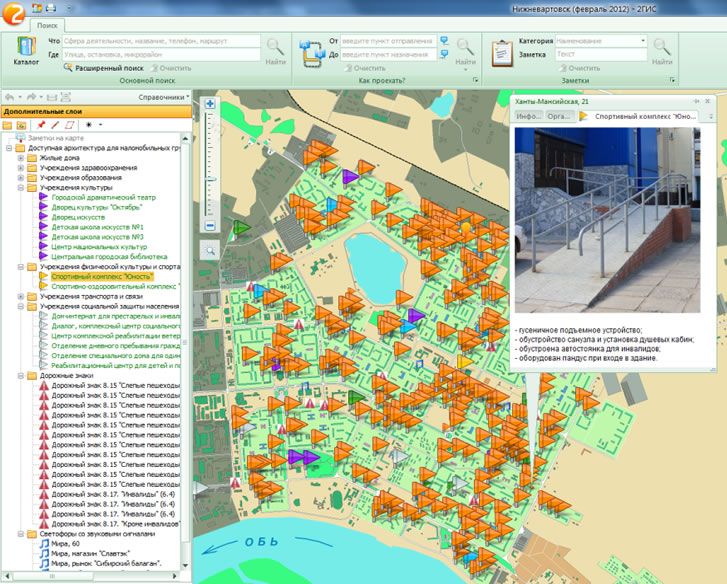Open the Как проехать group dialog launcher
The width and height of the screenshot is (727, 584).
tap(475, 80)
